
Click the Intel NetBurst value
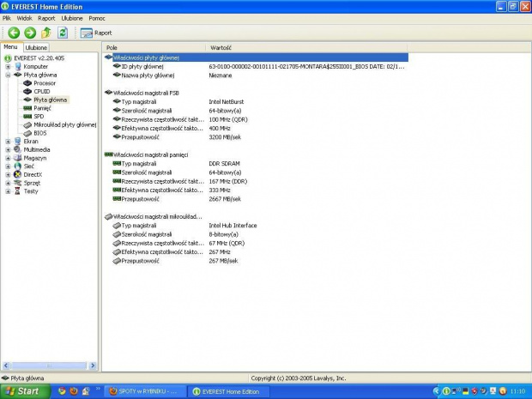pyautogui.click(x=226, y=102)
